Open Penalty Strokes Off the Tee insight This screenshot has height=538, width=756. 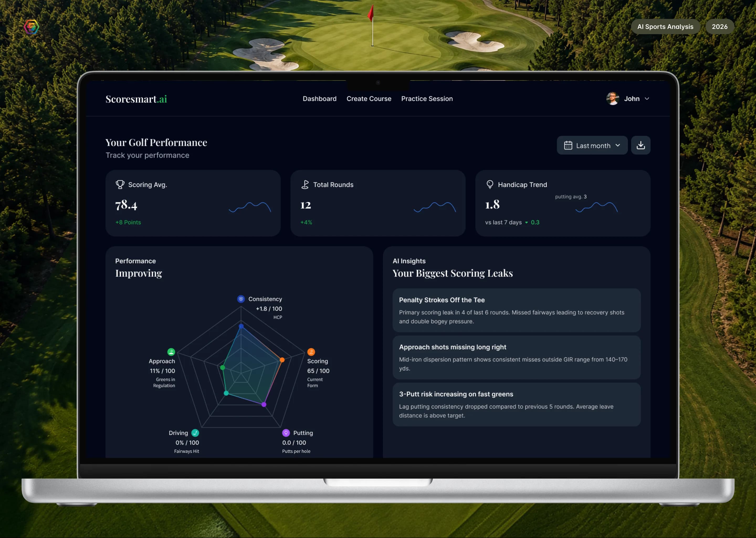[516, 310]
